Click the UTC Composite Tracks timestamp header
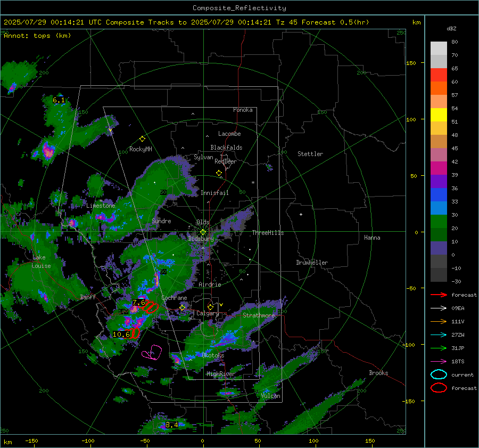Viewport: 479px width, 448px height. click(x=186, y=22)
